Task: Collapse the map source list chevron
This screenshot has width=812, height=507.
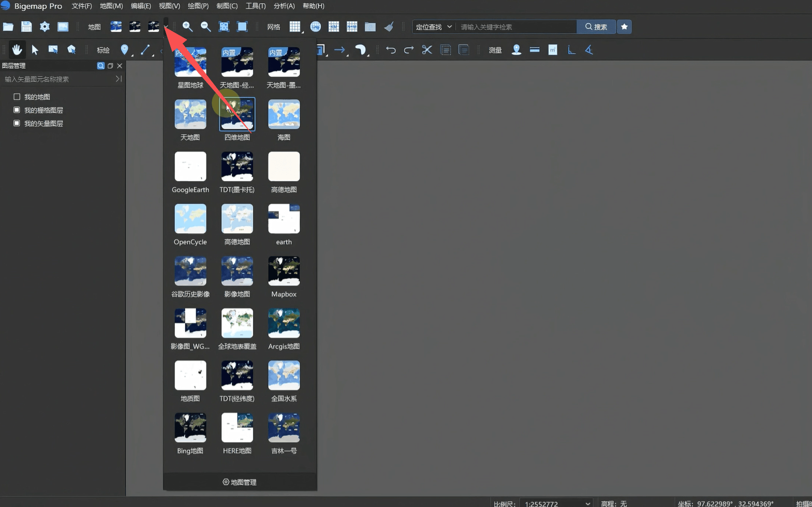Action: (166, 27)
